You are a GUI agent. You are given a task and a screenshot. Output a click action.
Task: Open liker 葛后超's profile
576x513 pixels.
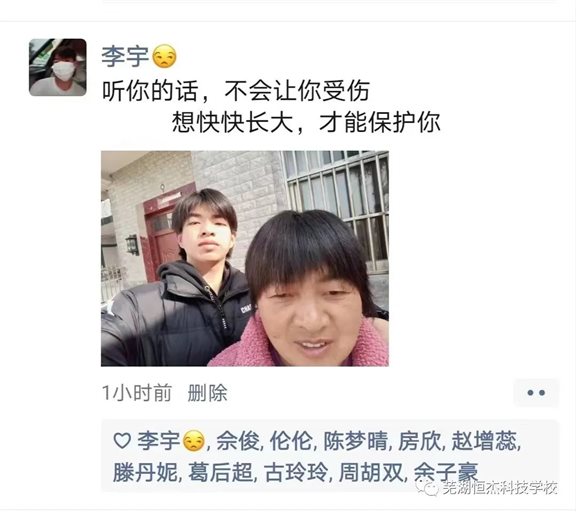pos(221,472)
